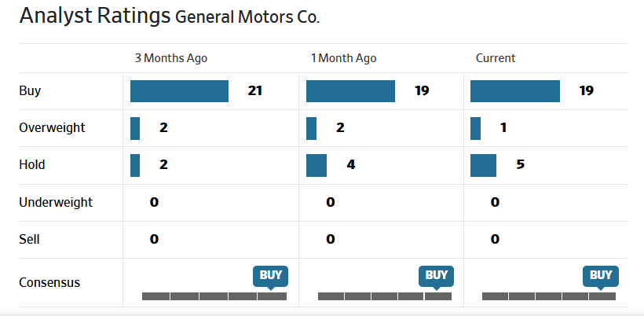The height and width of the screenshot is (316, 644).
Task: Click the Current consensus rating scale
Action: click(548, 296)
